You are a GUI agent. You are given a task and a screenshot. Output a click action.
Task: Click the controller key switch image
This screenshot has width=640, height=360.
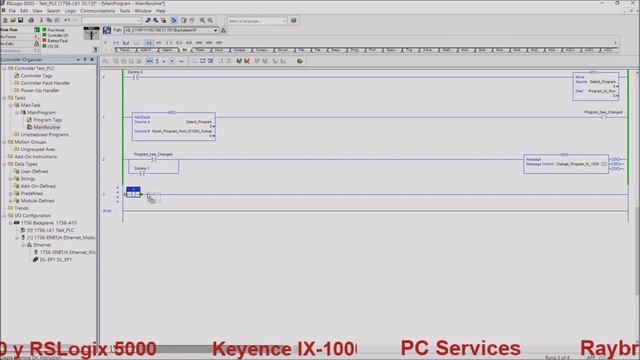pyautogui.click(x=91, y=33)
